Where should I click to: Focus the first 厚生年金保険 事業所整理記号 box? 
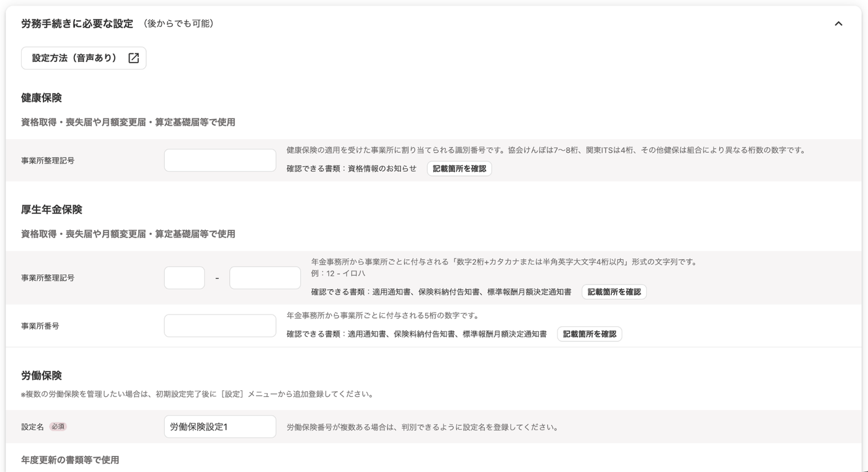pos(184,278)
